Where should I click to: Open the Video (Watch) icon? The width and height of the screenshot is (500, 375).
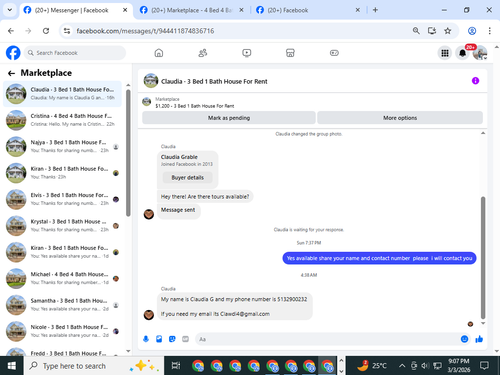pyautogui.click(x=247, y=53)
